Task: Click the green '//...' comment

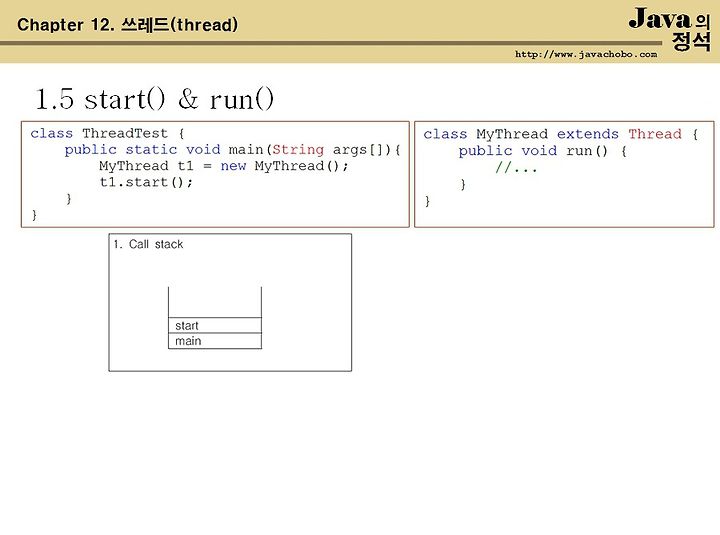Action: (x=516, y=168)
